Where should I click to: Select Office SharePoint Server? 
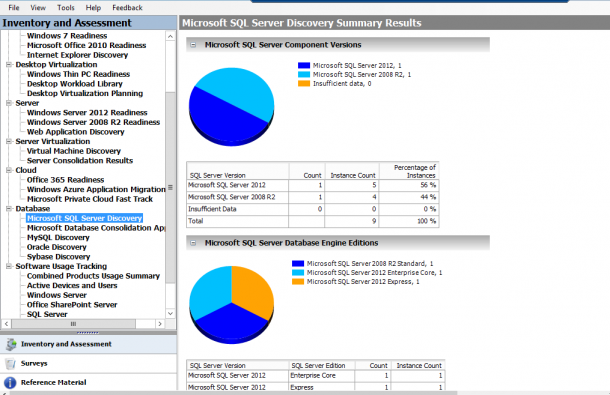[x=72, y=305]
